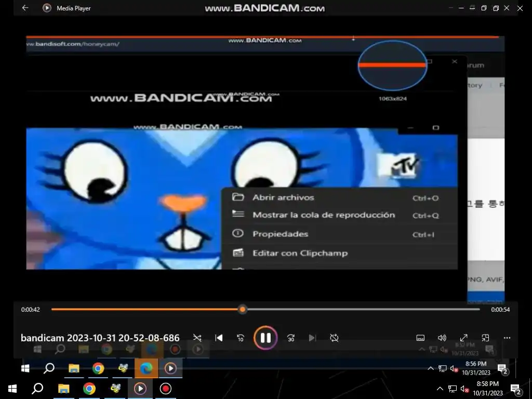The height and width of the screenshot is (399, 532).
Task: Click File Explorer in the 8:56 PM taskbar
Action: (x=74, y=368)
